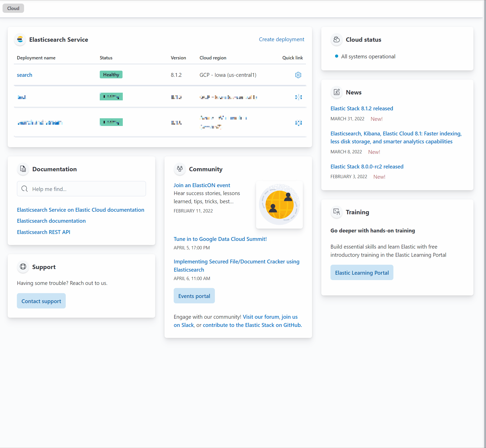Click the News panel edit icon
This screenshot has height=448, width=486.
[337, 92]
